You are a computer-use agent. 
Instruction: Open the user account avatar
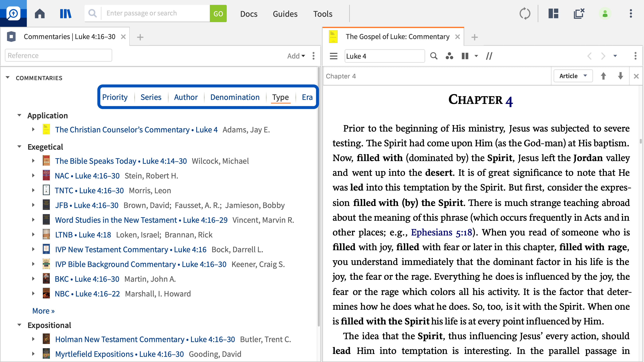[x=605, y=13]
